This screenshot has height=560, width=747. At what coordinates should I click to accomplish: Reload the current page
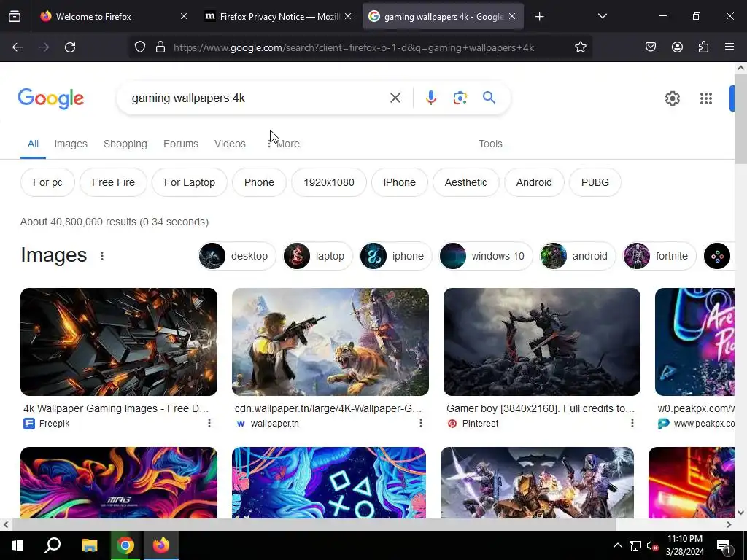[x=70, y=47]
